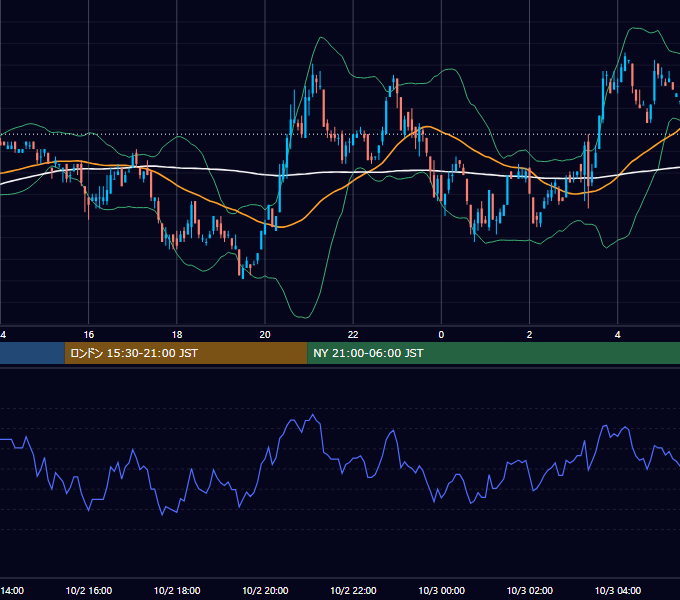Click the 0 hour axis label
Image resolution: width=680 pixels, height=600 pixels.
tap(441, 335)
